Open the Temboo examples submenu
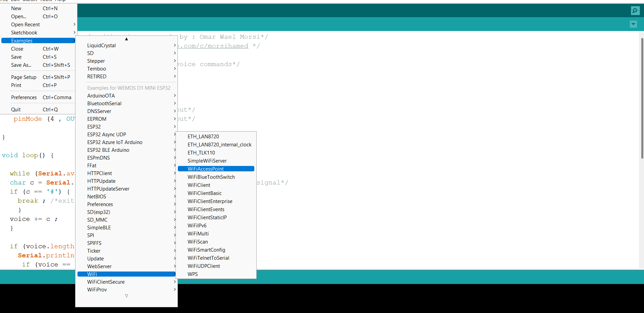 point(127,69)
